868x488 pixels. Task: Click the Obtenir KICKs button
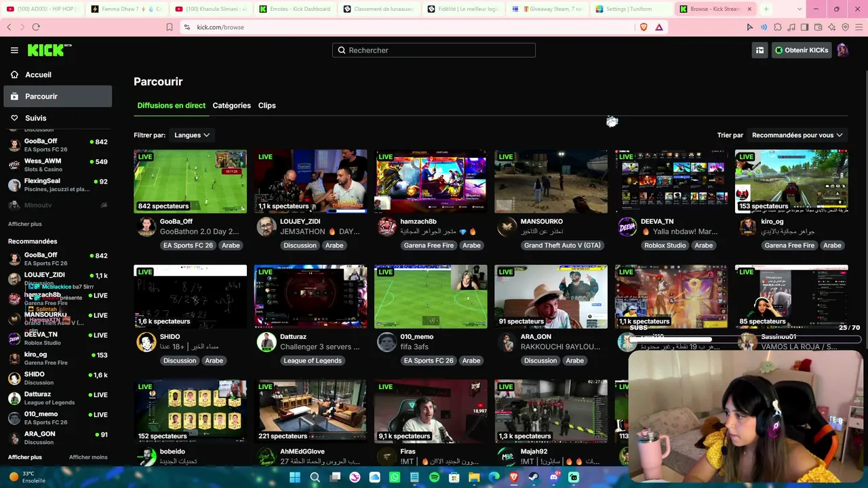point(802,50)
